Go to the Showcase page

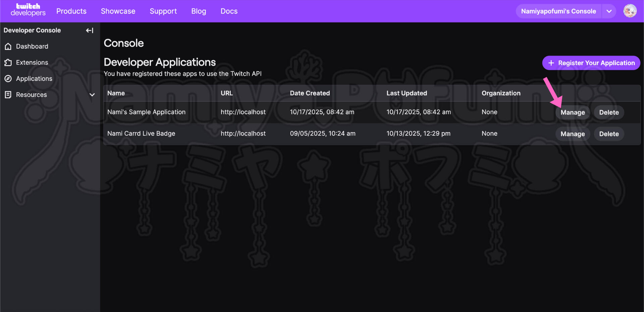click(x=118, y=11)
